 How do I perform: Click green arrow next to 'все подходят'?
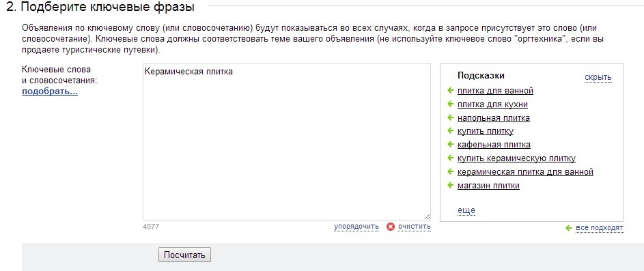[568, 228]
